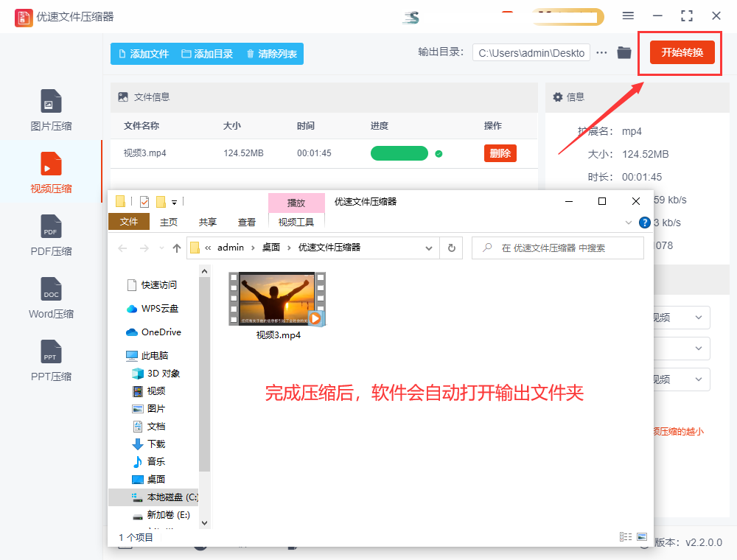This screenshot has height=560, width=737.
Task: Navigate up one folder level in Explorer
Action: pyautogui.click(x=177, y=248)
